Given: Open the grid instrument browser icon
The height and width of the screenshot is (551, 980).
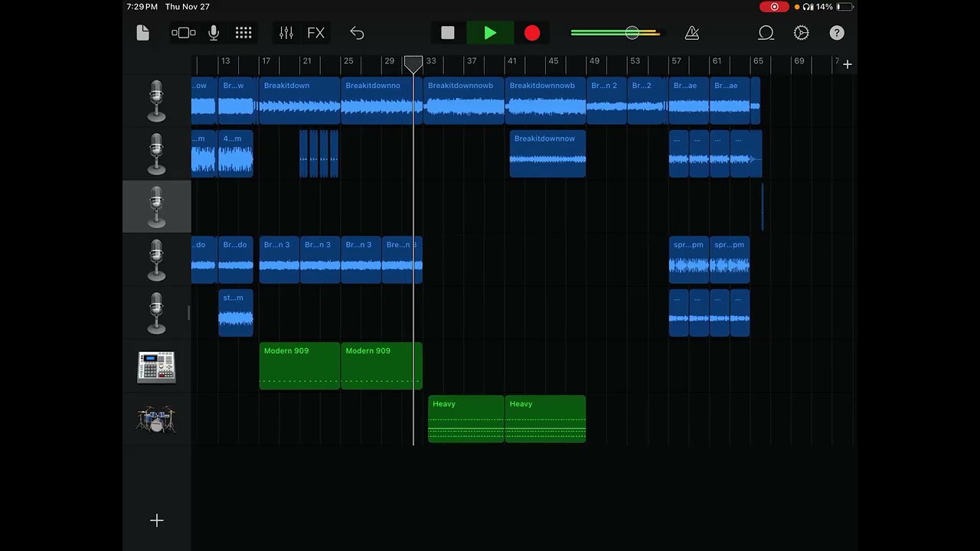Looking at the screenshot, I should [243, 33].
